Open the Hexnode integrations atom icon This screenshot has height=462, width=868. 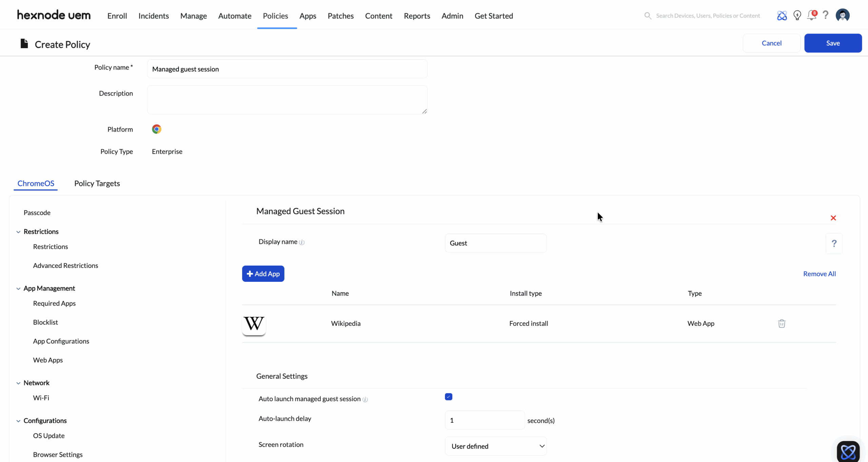click(x=782, y=15)
